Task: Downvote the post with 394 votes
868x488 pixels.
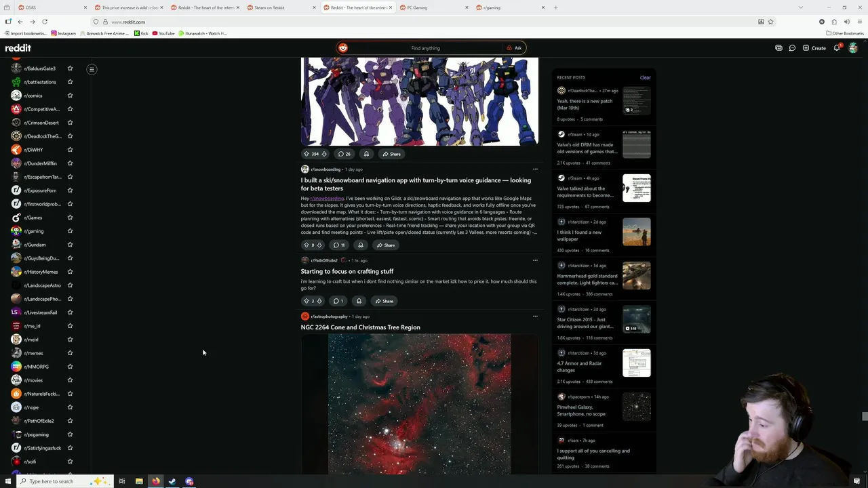Action: [x=323, y=154]
